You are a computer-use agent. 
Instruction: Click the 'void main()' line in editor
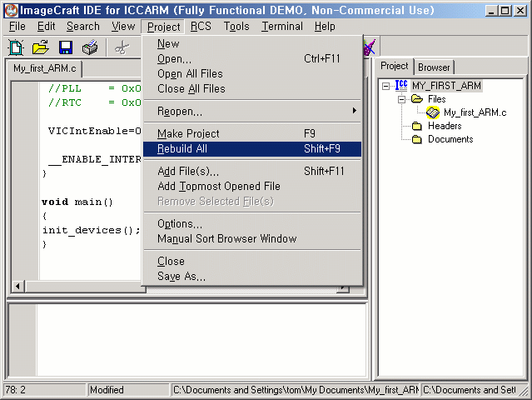pyautogui.click(x=77, y=202)
